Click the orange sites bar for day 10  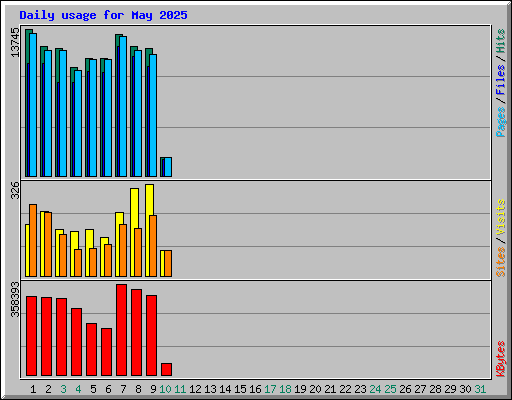point(168,263)
